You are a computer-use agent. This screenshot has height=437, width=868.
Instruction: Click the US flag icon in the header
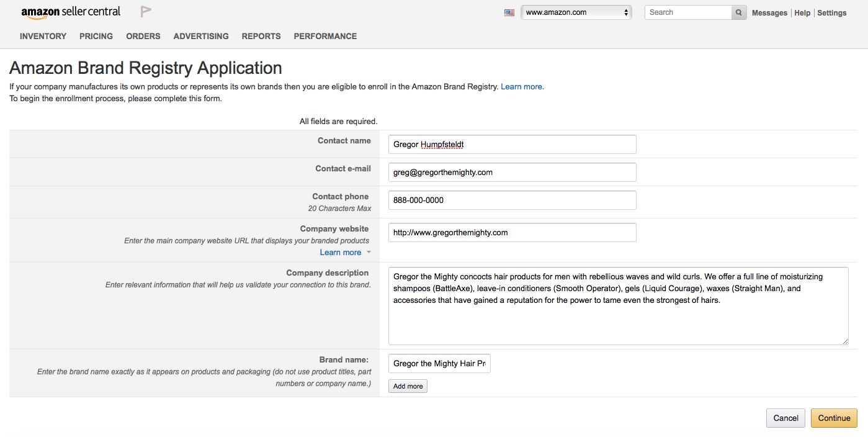(x=509, y=12)
